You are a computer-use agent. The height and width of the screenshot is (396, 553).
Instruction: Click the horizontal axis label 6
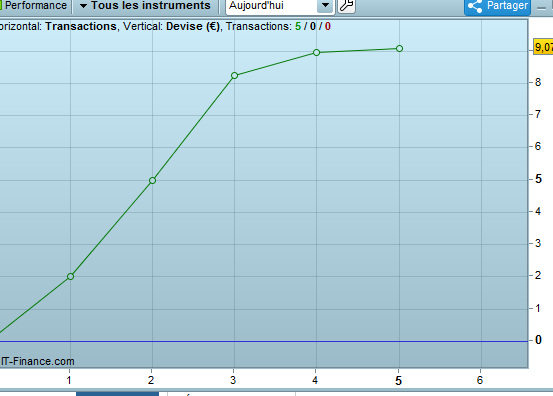(x=480, y=380)
